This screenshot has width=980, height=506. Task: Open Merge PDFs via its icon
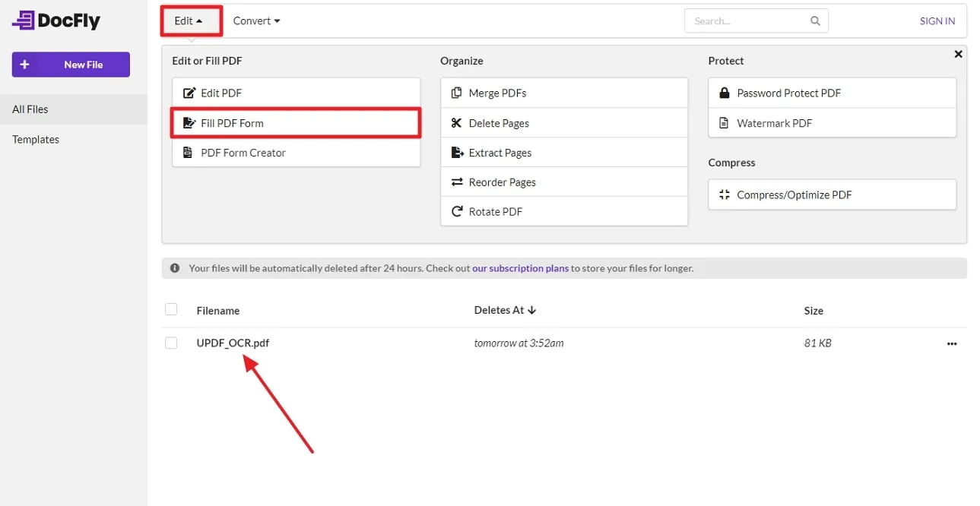pyautogui.click(x=458, y=92)
